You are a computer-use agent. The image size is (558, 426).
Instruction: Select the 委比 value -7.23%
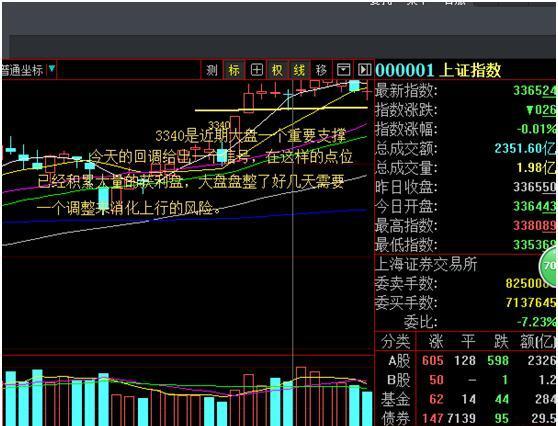[536, 322]
